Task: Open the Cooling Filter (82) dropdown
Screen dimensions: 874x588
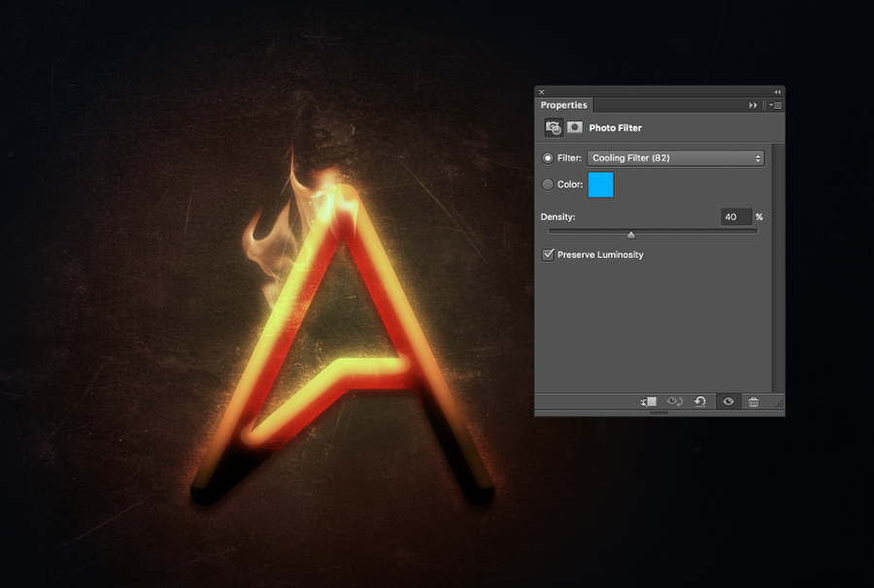Action: point(676,158)
